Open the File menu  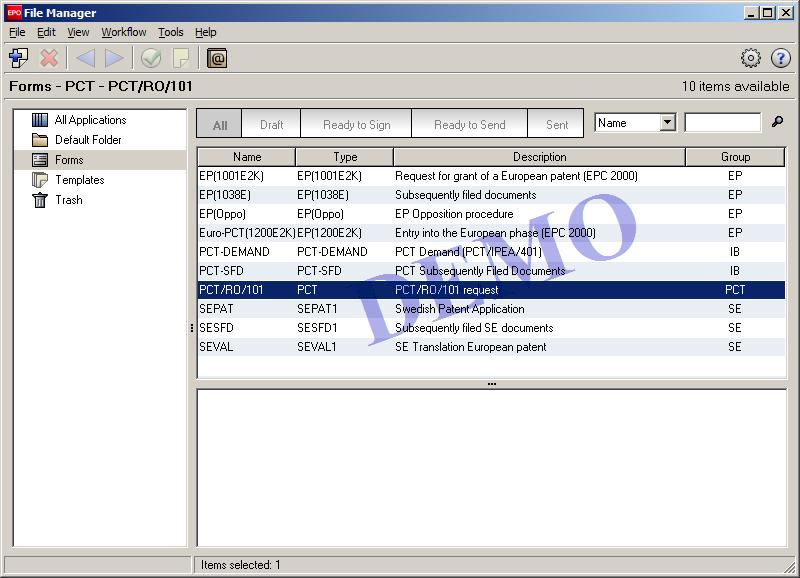pos(17,32)
